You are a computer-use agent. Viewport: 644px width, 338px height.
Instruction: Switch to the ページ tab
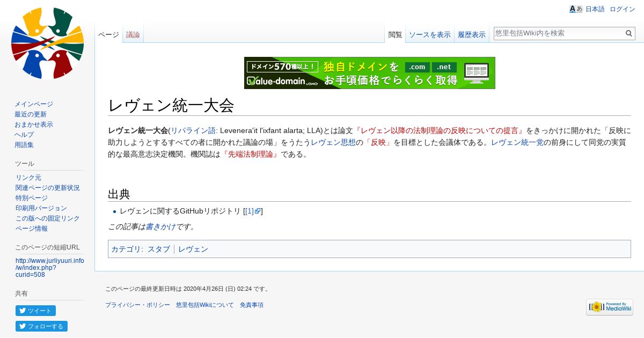pos(108,35)
